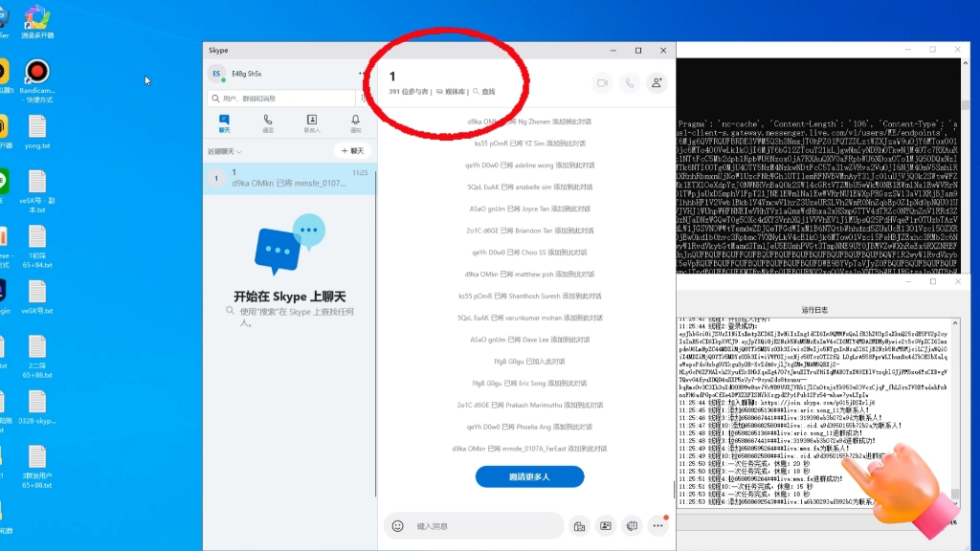Open the more options ellipsis in message bar

(658, 526)
